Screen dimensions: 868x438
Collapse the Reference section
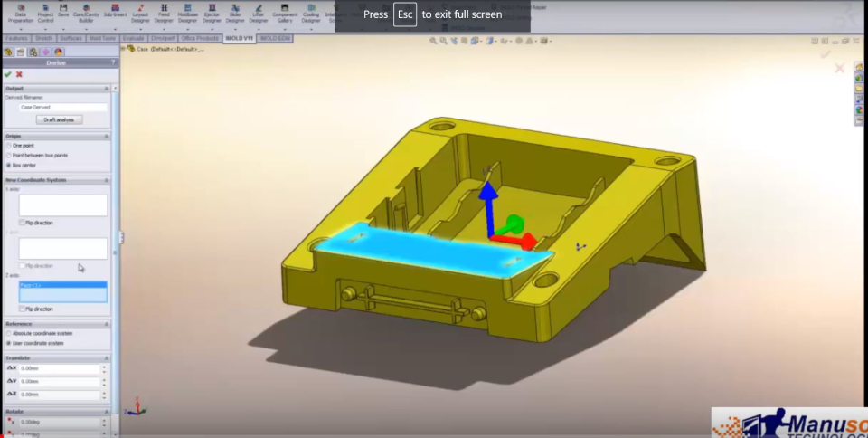click(x=107, y=324)
